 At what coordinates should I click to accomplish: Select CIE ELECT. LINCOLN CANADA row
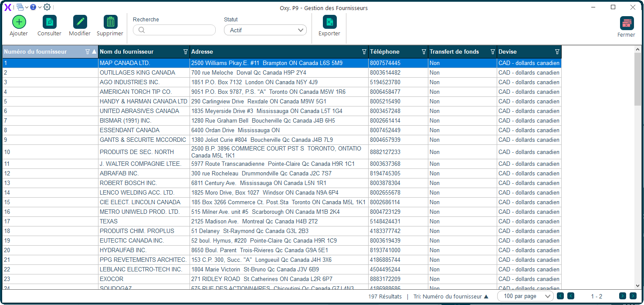[281, 202]
